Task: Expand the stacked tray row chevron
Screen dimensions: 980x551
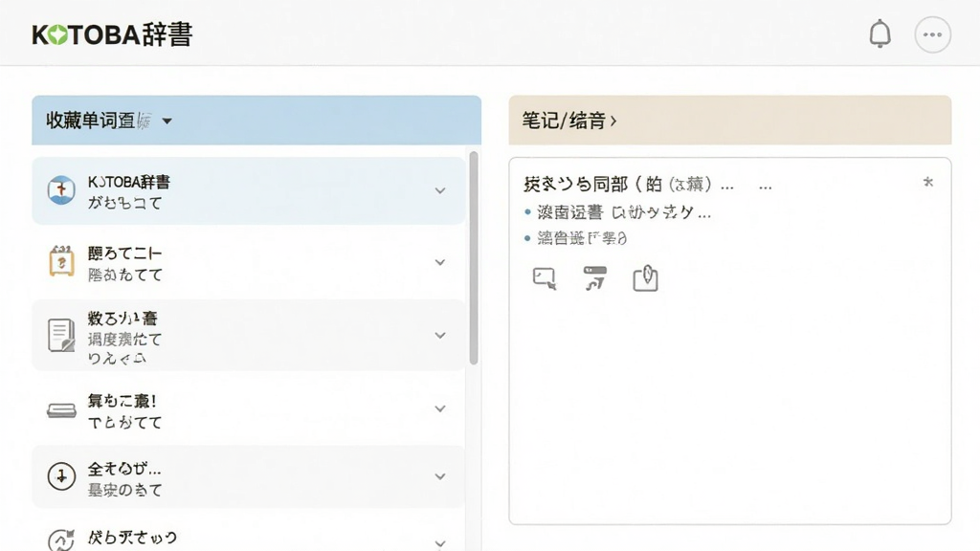Action: click(x=440, y=408)
